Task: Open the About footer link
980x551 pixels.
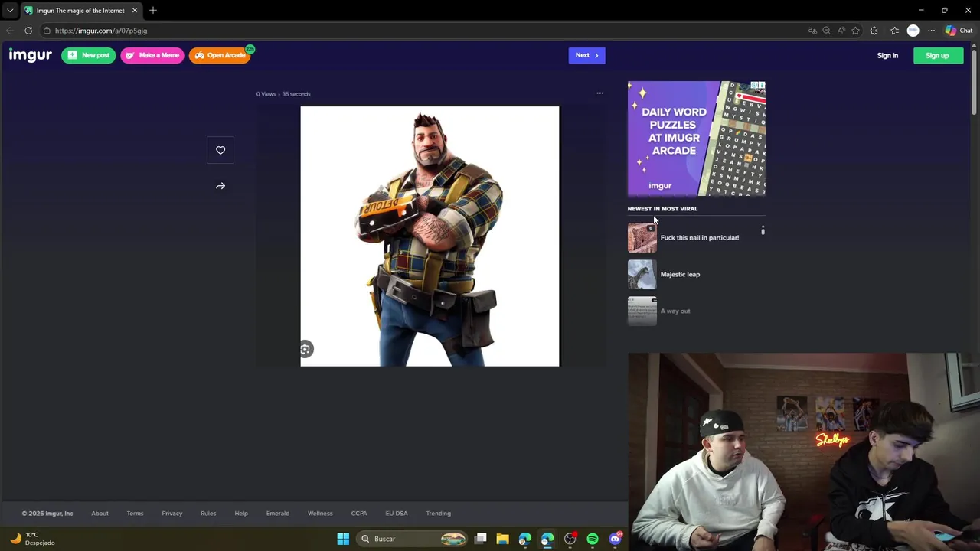Action: (x=100, y=514)
